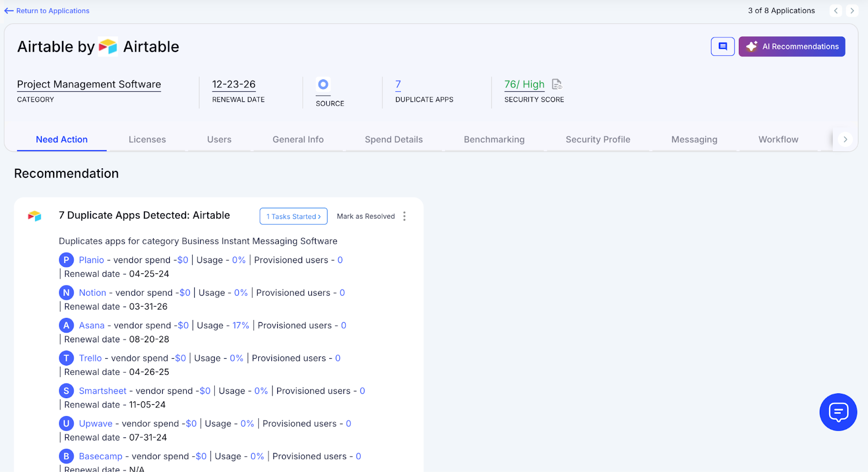The width and height of the screenshot is (868, 472).
Task: Select the Need Action tab
Action: pos(62,139)
